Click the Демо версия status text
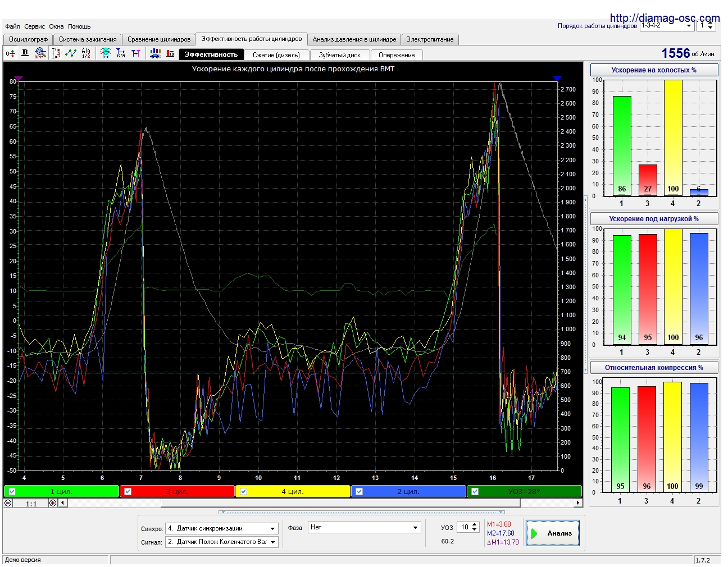The height and width of the screenshot is (567, 728). pos(23,560)
